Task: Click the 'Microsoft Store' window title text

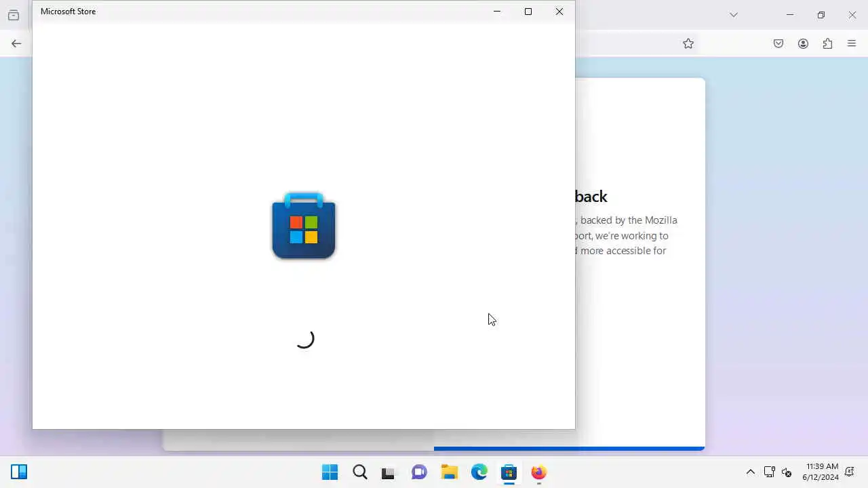Action: pyautogui.click(x=68, y=12)
